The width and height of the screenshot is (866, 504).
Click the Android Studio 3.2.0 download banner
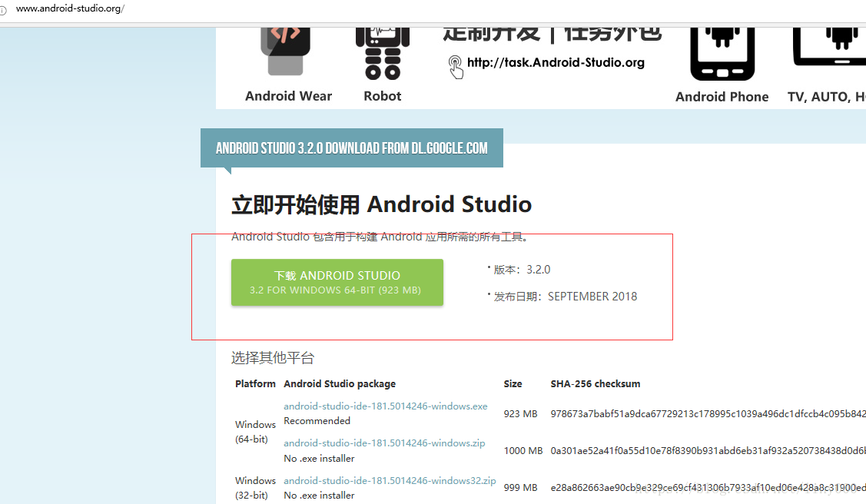click(x=352, y=148)
